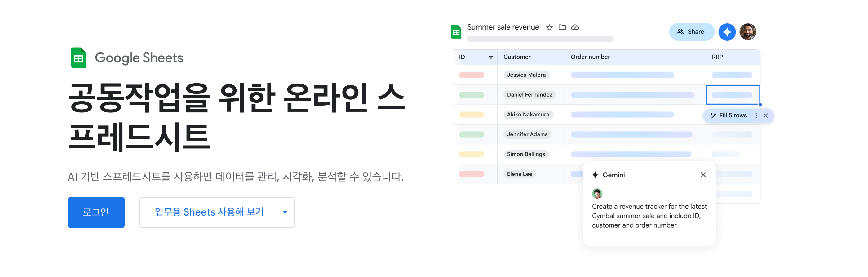The image size is (868, 277).
Task: Click the Jessica Malora customer chip
Action: (526, 75)
